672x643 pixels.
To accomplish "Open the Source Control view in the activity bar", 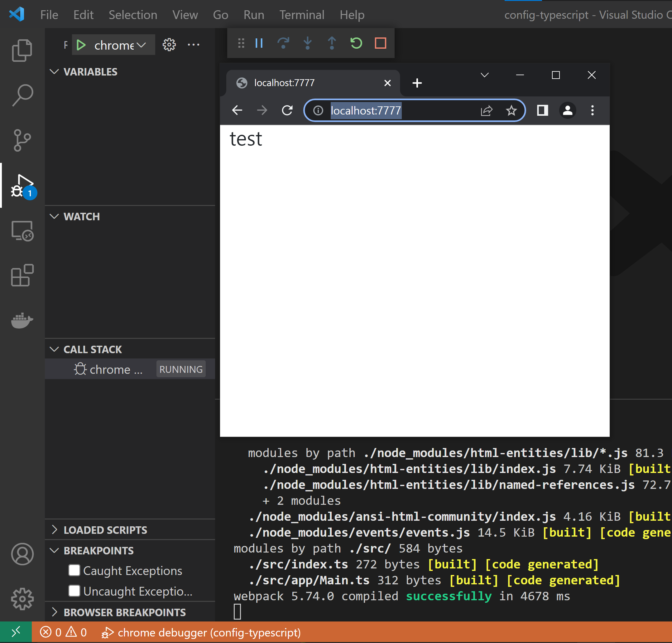I will pos(22,140).
